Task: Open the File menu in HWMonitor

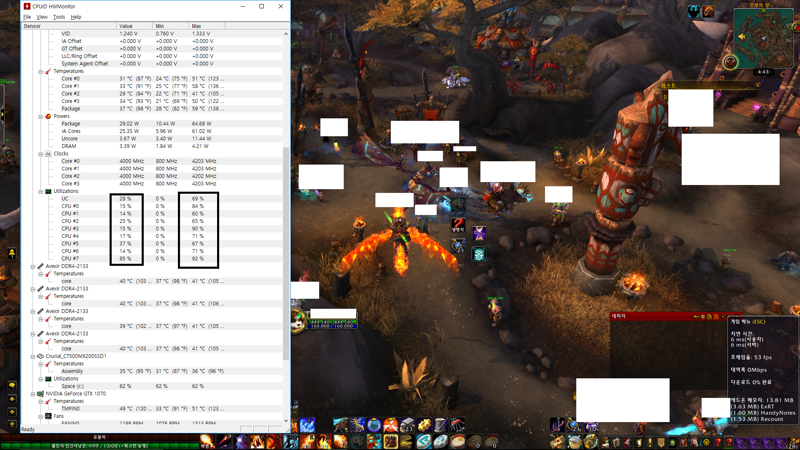Action: point(27,17)
